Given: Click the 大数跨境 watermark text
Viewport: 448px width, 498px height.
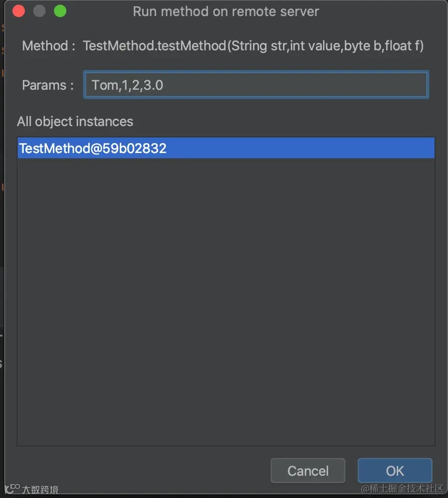Looking at the screenshot, I should [x=40, y=489].
